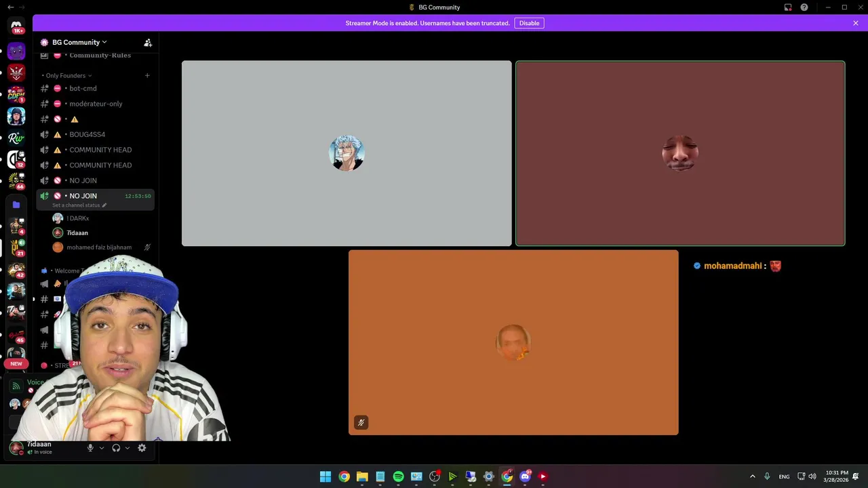Open Spotify from the taskbar

(398, 476)
